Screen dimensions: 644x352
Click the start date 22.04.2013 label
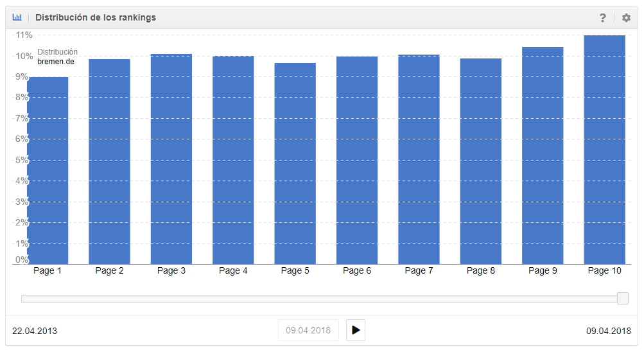(x=35, y=331)
